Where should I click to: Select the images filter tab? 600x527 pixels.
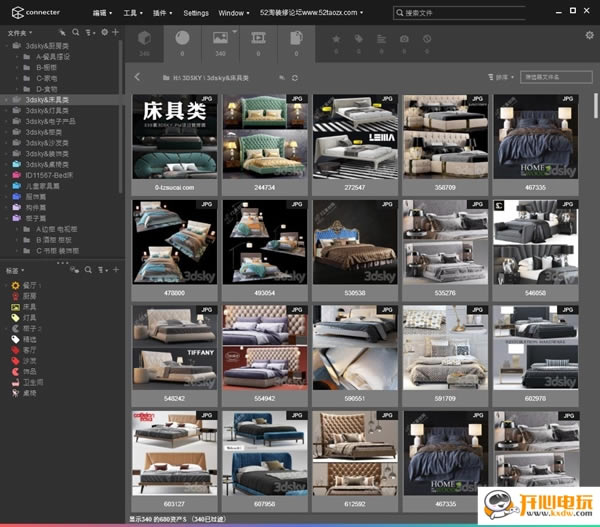[x=220, y=40]
